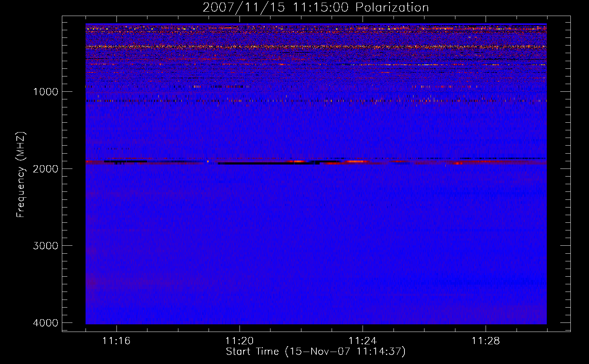Click the 'Frequency (MHZ)' axis title
589x364 pixels.
point(21,175)
